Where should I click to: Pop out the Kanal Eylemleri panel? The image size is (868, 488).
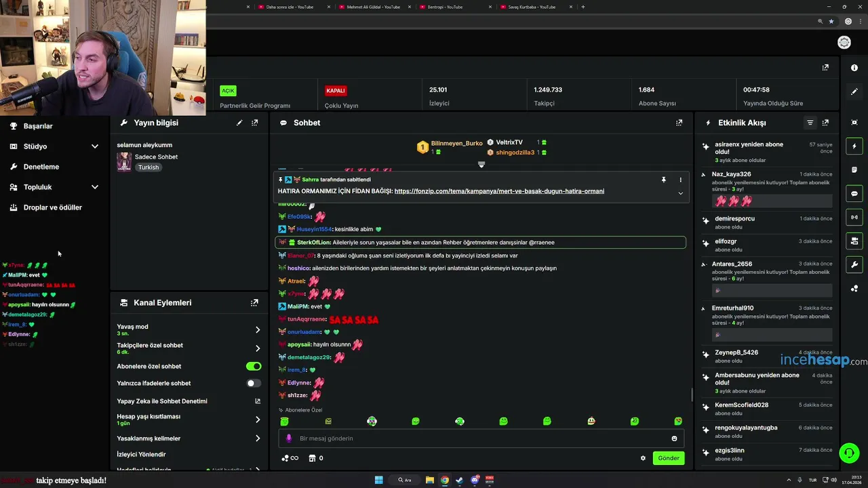[x=255, y=303]
